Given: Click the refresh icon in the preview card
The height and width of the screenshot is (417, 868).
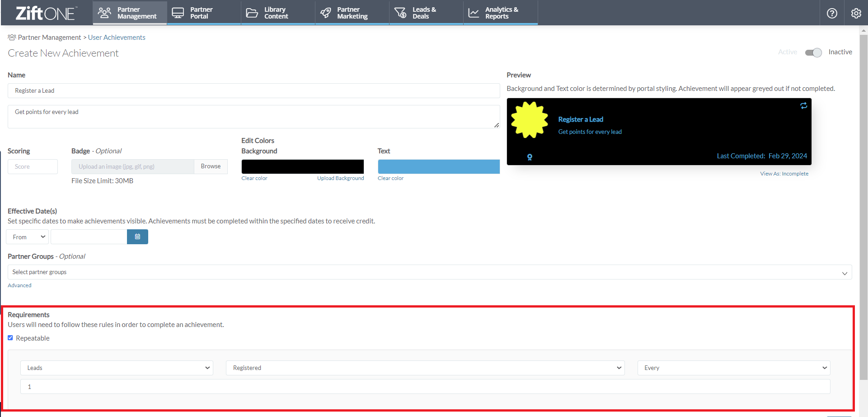Looking at the screenshot, I should pos(803,106).
